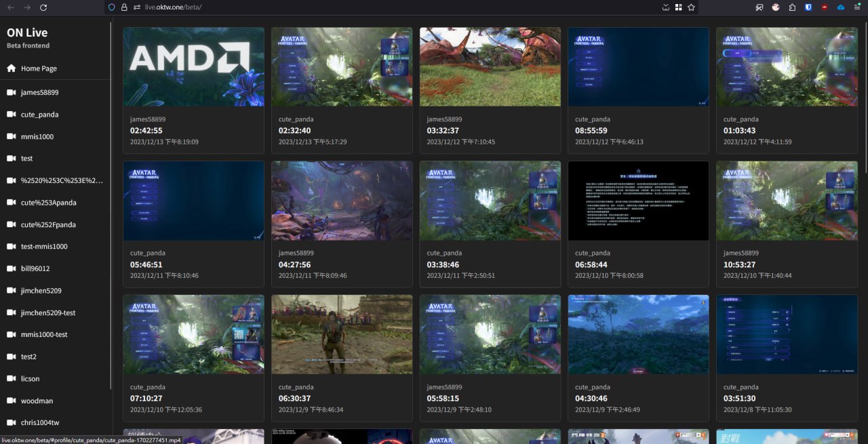Click the camera icon beside jimchen5209-test
868x444 pixels.
coord(11,312)
